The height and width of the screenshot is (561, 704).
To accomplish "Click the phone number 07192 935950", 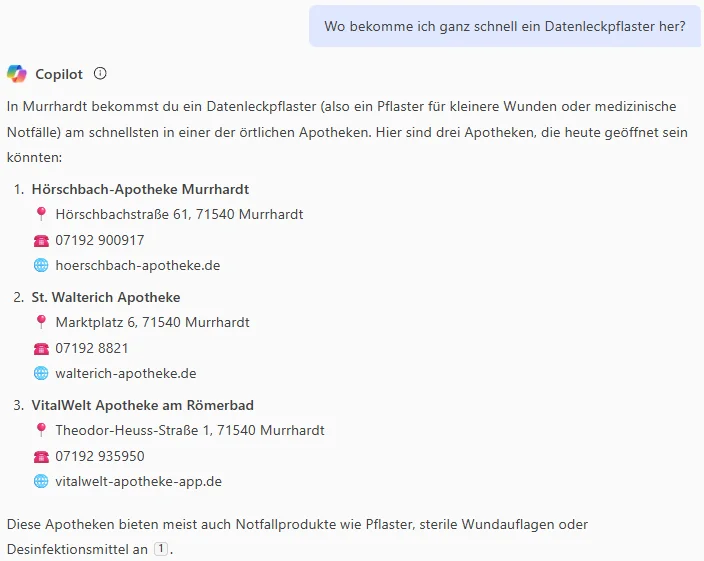I will 100,456.
